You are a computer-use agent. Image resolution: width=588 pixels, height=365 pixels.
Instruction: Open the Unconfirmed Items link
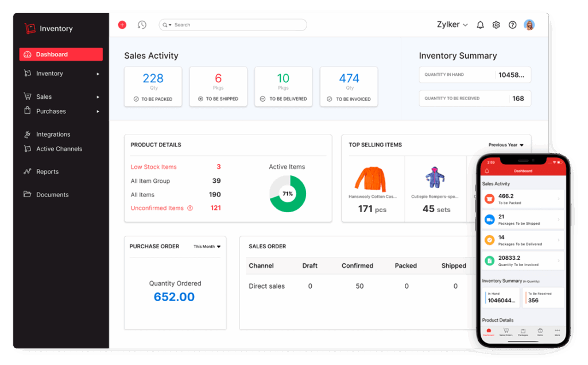[x=157, y=208]
